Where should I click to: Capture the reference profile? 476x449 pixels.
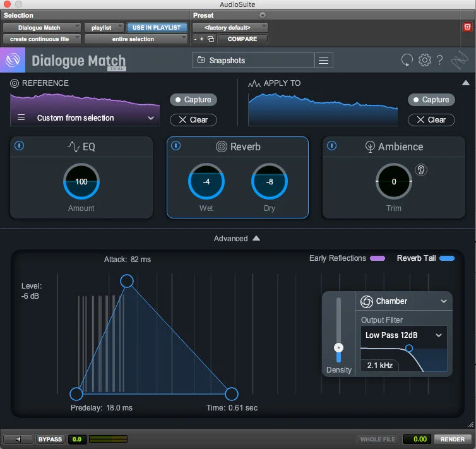click(x=193, y=100)
